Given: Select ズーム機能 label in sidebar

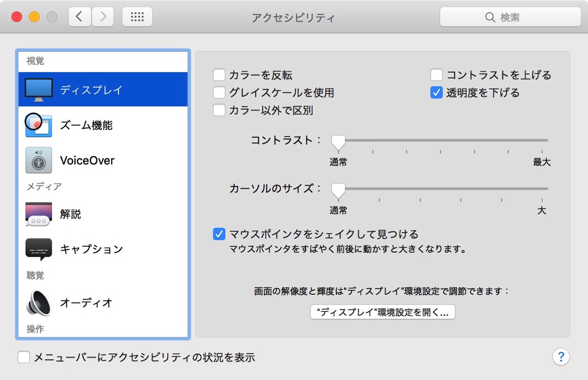Looking at the screenshot, I should (86, 125).
